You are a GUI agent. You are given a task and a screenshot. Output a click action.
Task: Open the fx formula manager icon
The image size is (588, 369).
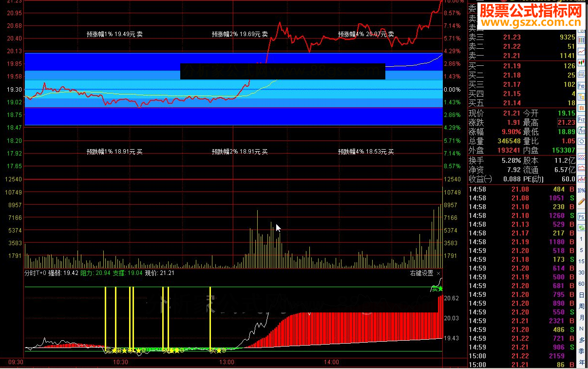[582, 131]
